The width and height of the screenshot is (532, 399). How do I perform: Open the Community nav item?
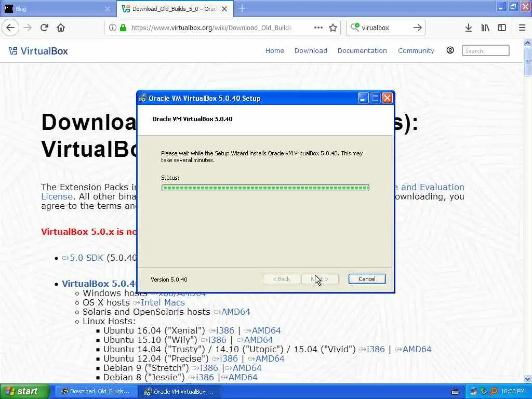(416, 50)
